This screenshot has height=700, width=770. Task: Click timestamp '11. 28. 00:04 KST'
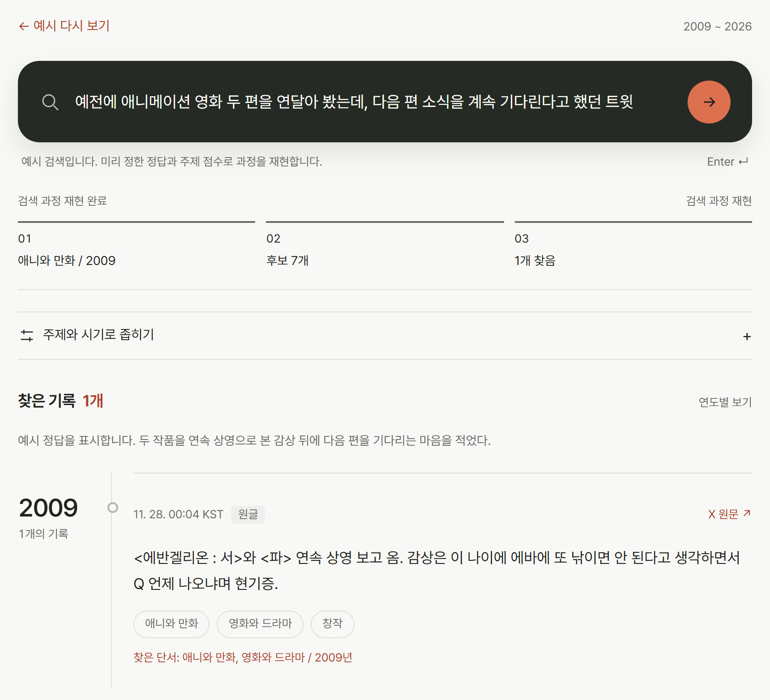coord(178,514)
